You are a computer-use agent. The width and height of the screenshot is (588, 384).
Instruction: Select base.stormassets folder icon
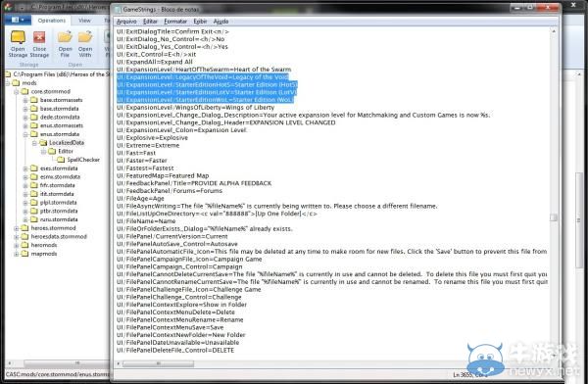coord(34,100)
